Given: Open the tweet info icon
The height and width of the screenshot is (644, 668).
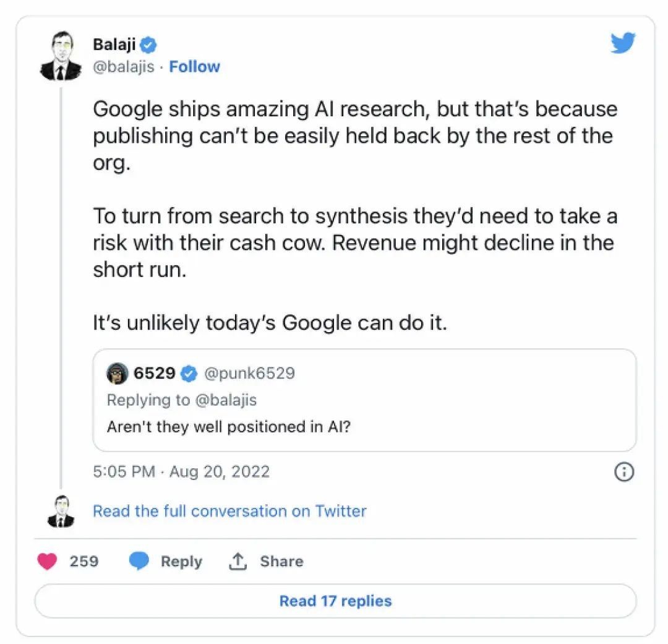Looking at the screenshot, I should (x=623, y=472).
